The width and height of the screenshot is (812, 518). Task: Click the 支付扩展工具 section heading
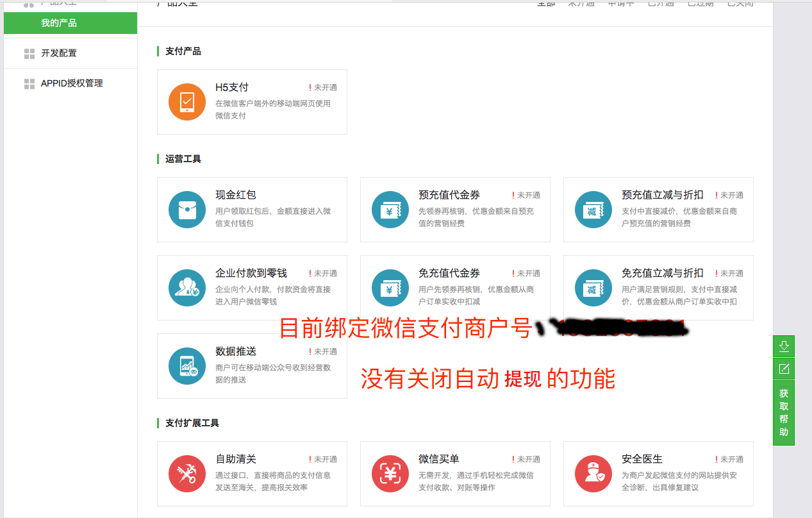pos(192,423)
